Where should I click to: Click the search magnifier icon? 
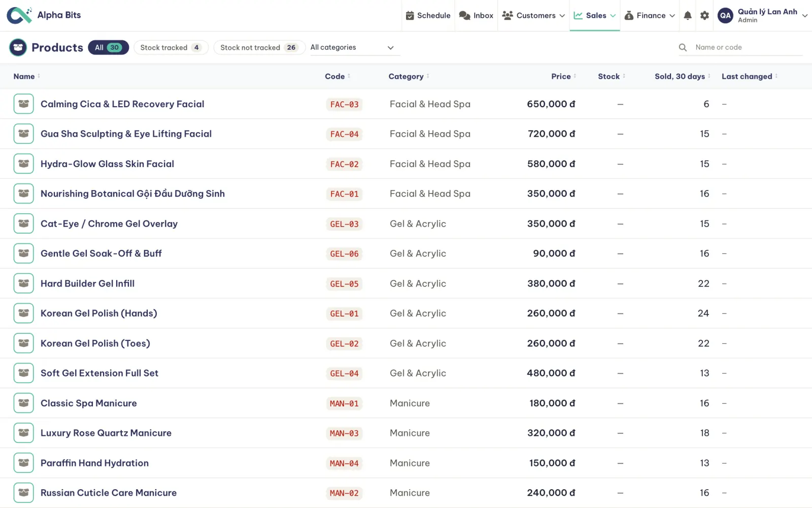(683, 47)
